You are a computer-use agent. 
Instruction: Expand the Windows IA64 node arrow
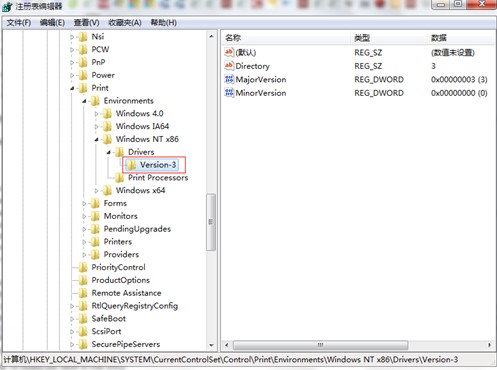pos(97,127)
